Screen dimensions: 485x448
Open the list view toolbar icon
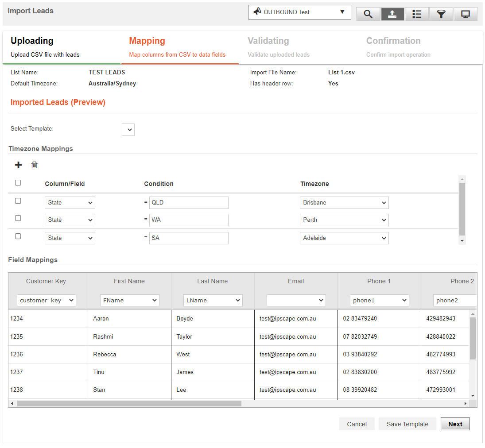(x=417, y=14)
